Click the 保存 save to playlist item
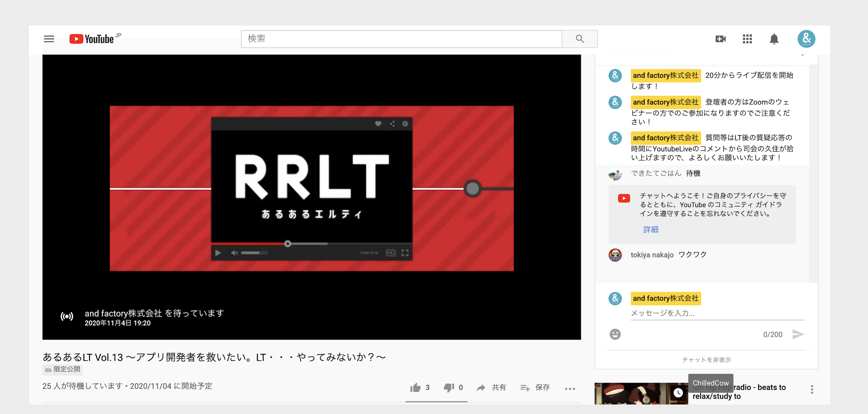 pos(535,387)
